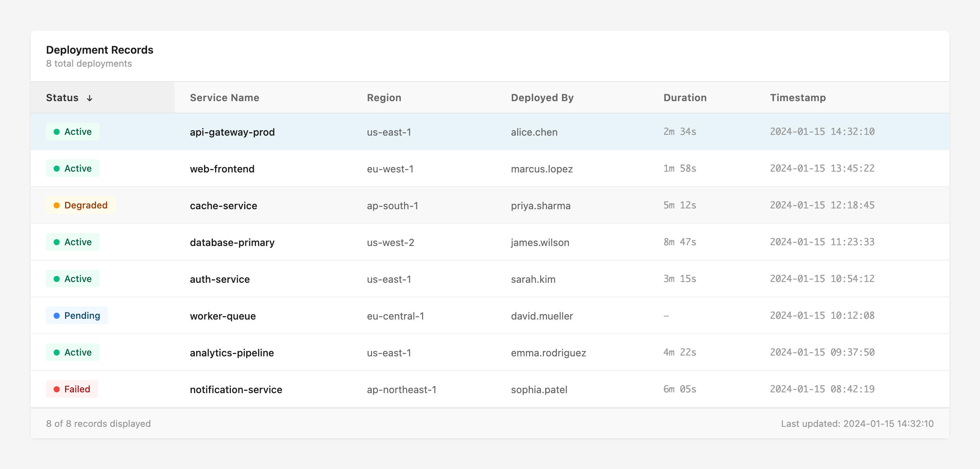Screen dimensions: 980x469
Task: Select deployer sarah.kim
Action: coord(533,279)
